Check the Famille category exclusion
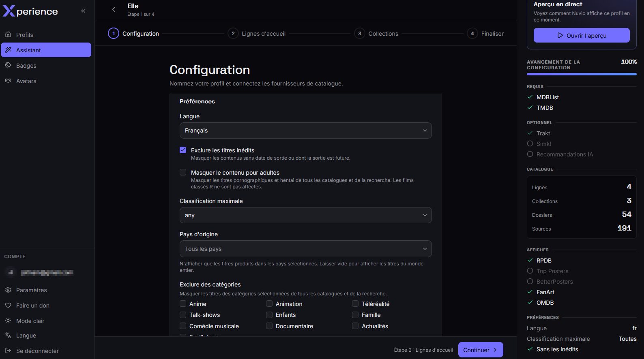 [355, 314]
